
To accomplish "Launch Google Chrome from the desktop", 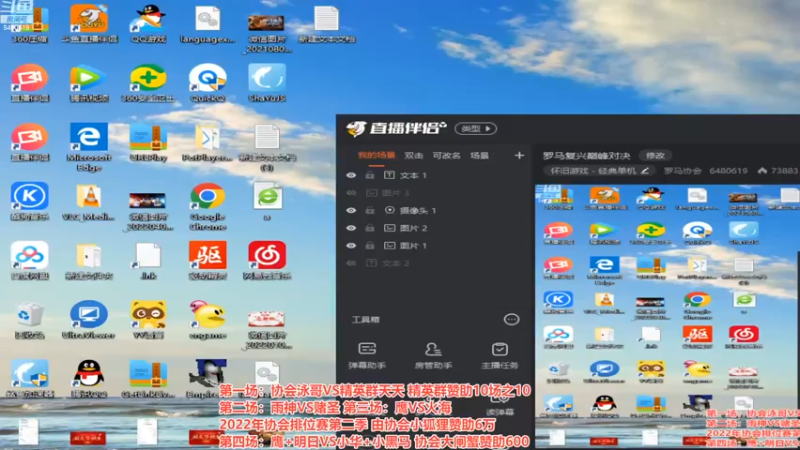I will 207,206.
